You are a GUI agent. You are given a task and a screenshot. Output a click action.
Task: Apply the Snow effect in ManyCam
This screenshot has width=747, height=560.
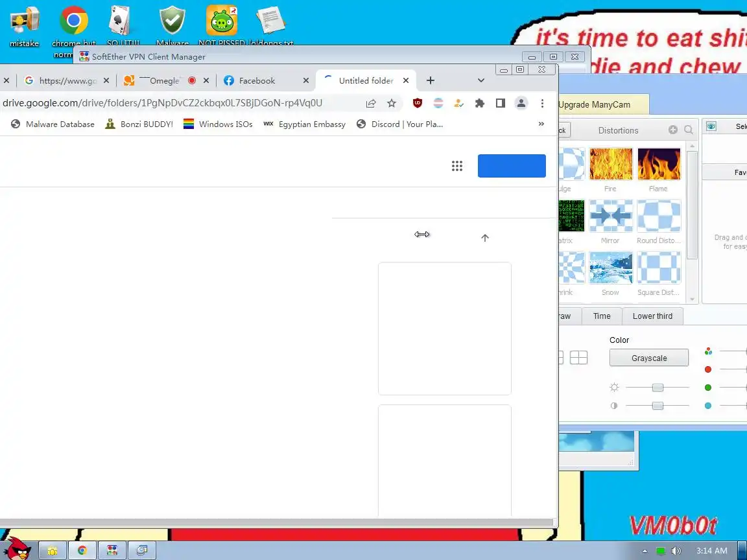coord(610,274)
